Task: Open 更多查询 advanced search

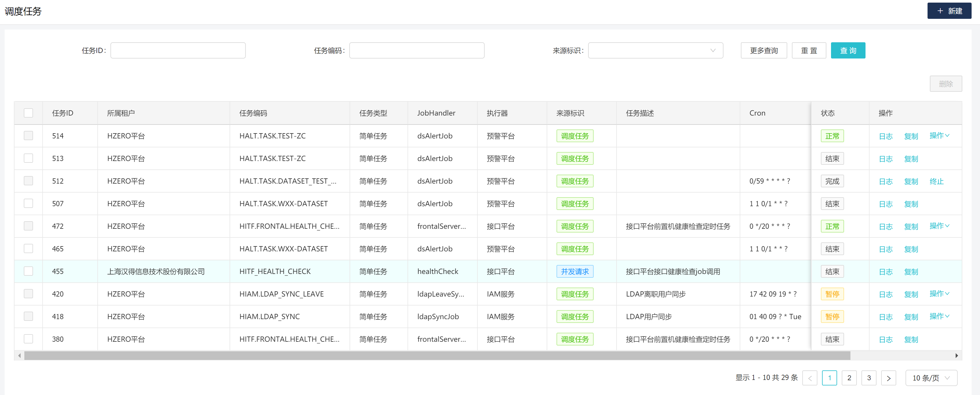Action: tap(763, 51)
